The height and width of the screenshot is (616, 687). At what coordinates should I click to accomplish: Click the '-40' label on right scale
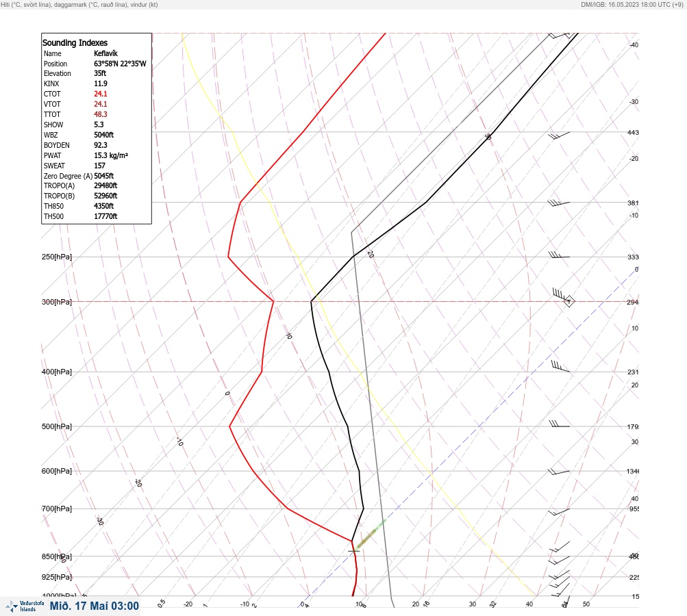634,45
